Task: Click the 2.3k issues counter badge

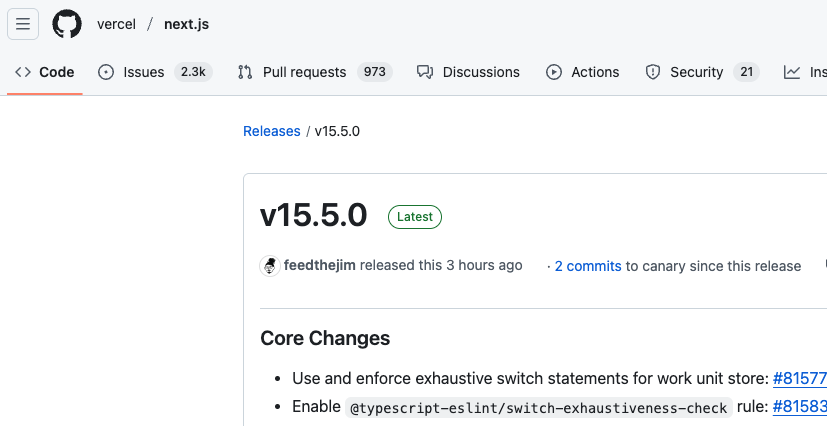Action: pyautogui.click(x=193, y=72)
